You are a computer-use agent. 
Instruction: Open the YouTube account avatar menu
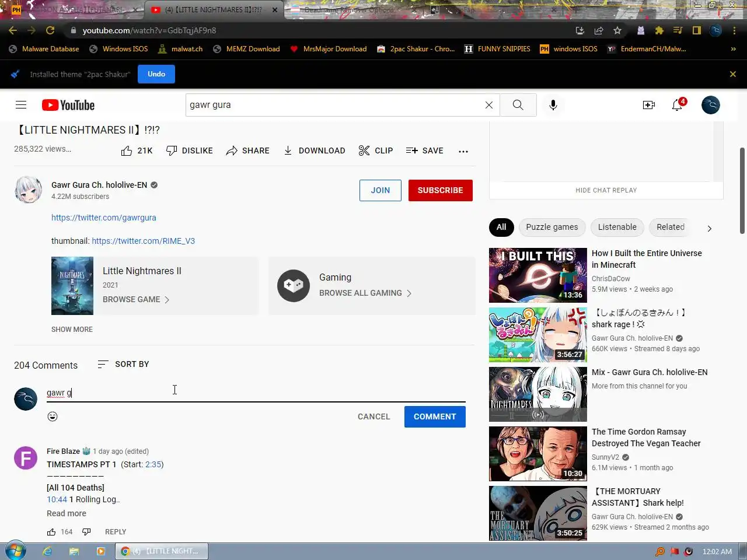(x=711, y=105)
